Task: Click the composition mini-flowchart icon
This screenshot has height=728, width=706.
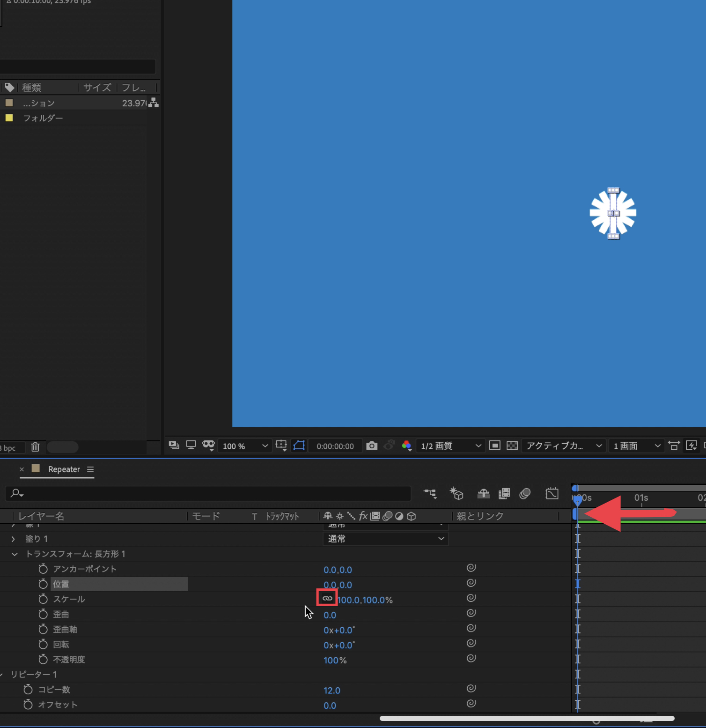Action: coord(430,494)
